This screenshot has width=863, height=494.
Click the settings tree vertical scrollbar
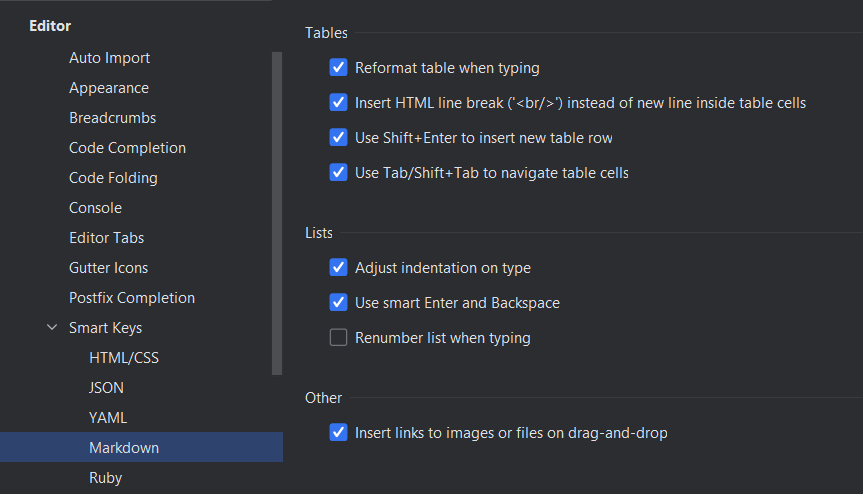point(277,210)
